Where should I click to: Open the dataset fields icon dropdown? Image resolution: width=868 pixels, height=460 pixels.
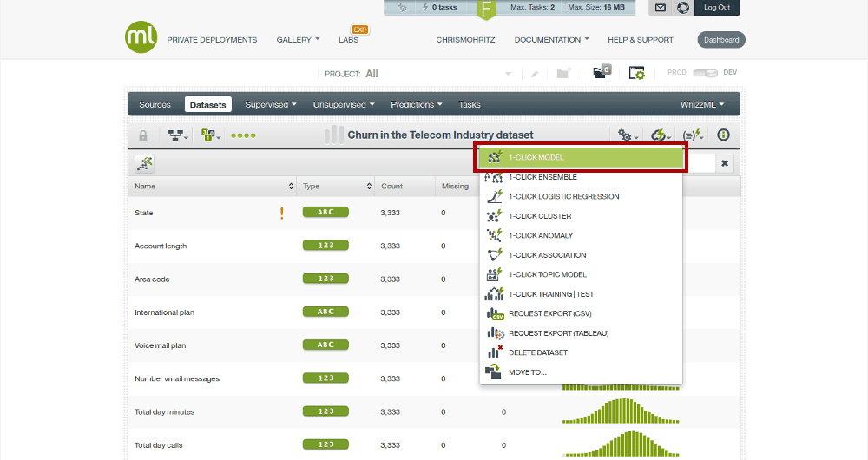click(x=210, y=135)
